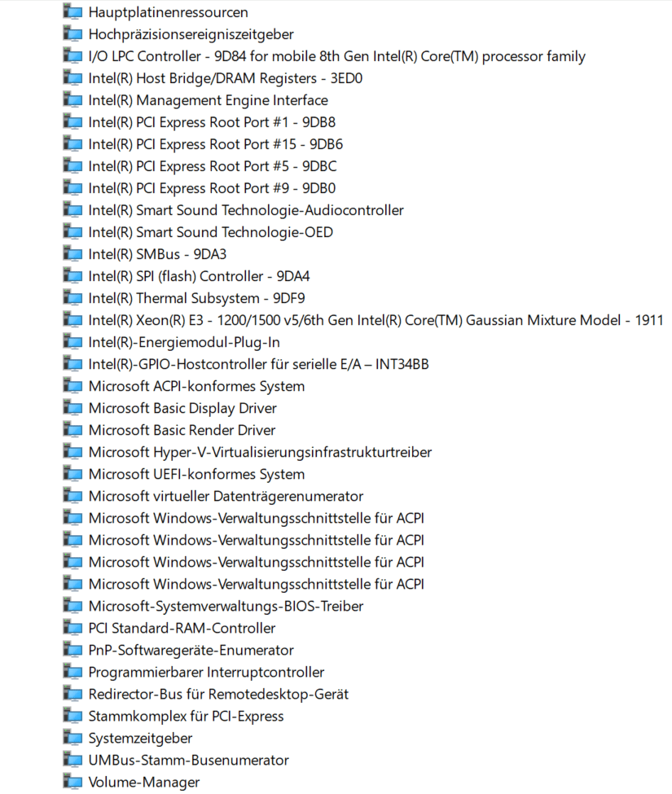Select Microsoft Basic Display Driver
The width and height of the screenshot is (672, 794).
coord(182,408)
